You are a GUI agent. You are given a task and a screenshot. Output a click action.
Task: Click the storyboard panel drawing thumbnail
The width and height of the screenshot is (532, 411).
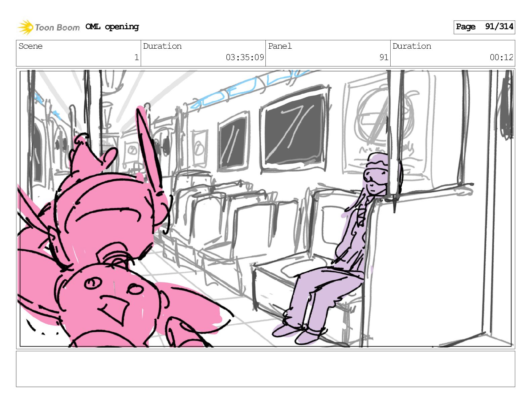(x=265, y=209)
